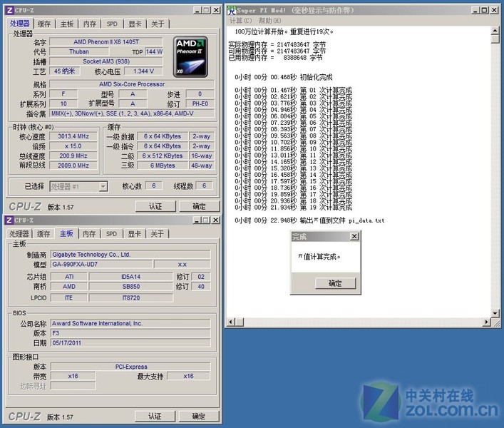Click the AMD Six-Core Processor specification field
This screenshot has width=504, height=428.
(132, 84)
